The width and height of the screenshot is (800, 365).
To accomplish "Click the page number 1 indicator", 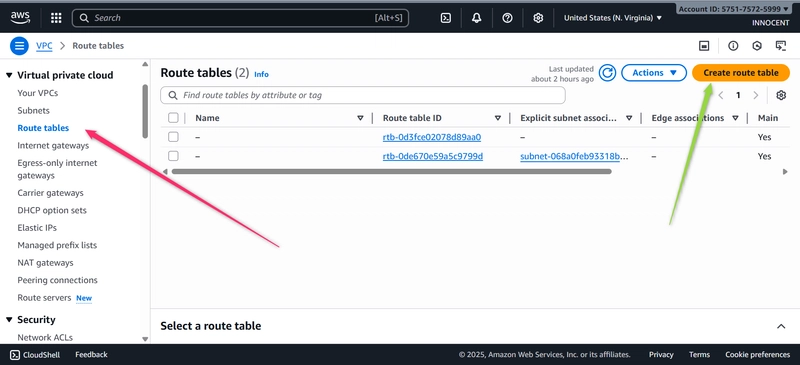I will coord(738,95).
